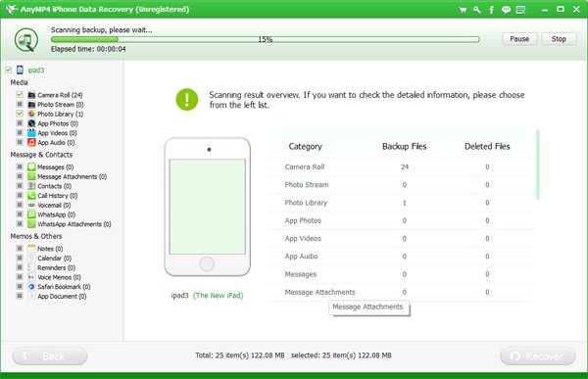Click the Backup Files column header
The height and width of the screenshot is (379, 588).
(x=404, y=147)
